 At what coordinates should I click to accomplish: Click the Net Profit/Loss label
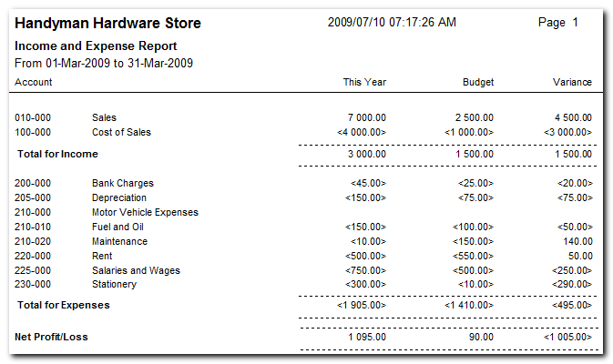(51, 338)
